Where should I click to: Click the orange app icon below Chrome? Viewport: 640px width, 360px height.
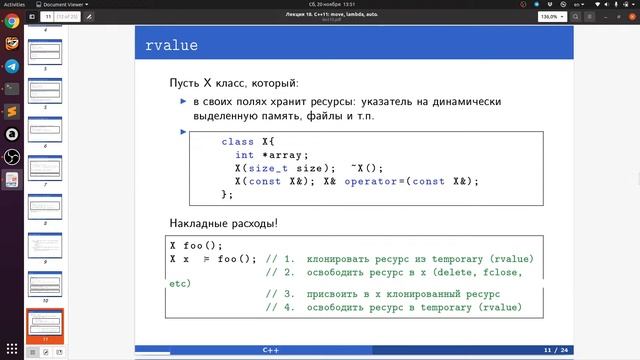(x=12, y=43)
